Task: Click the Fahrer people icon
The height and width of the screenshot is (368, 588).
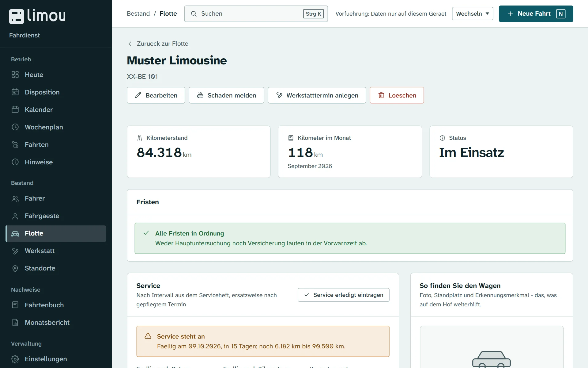Action: (x=15, y=198)
